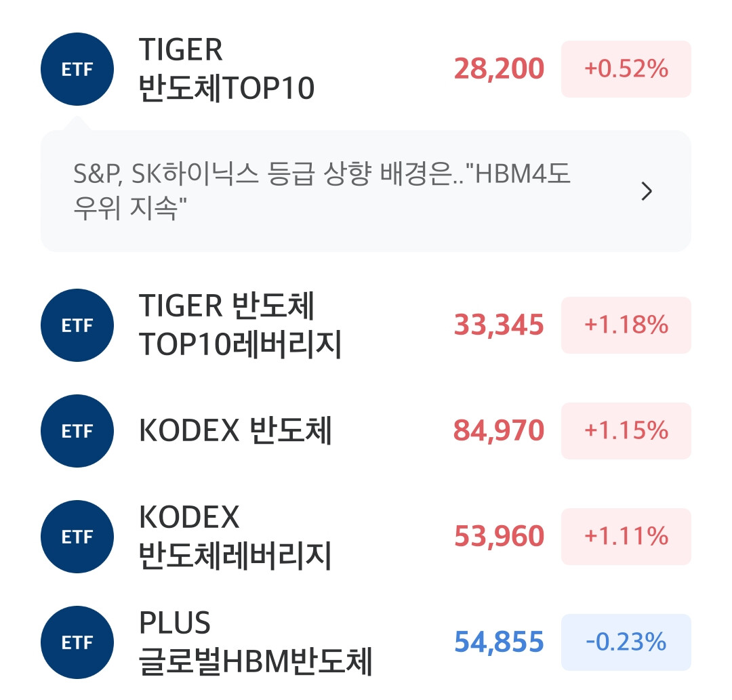
Task: Open the S&P SK하이닉스 등급 상향 news headline
Action: point(322,190)
